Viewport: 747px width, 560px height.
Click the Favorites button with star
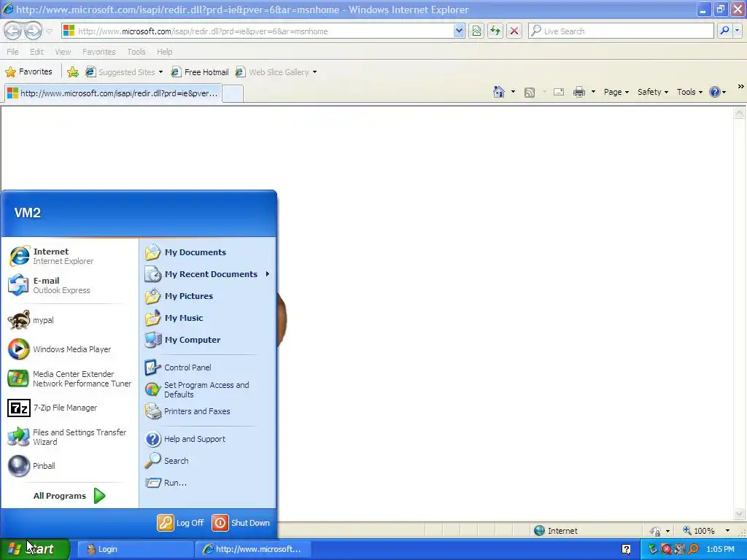(x=28, y=72)
